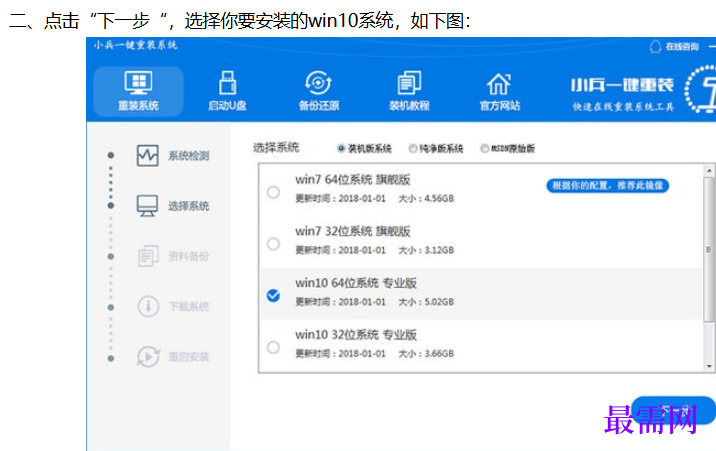716x451 pixels.
Task: Click the 根据你的配置，推荐此镜像 badge
Action: coord(608,186)
